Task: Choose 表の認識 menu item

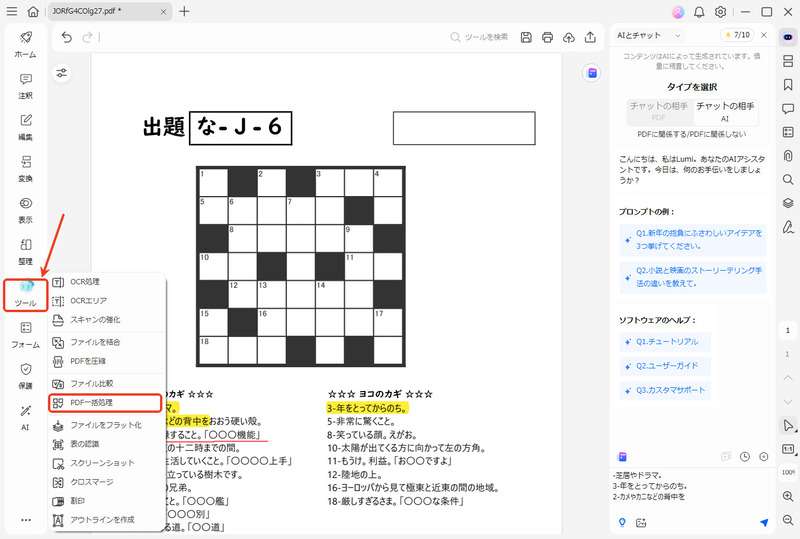Action: 108,444
